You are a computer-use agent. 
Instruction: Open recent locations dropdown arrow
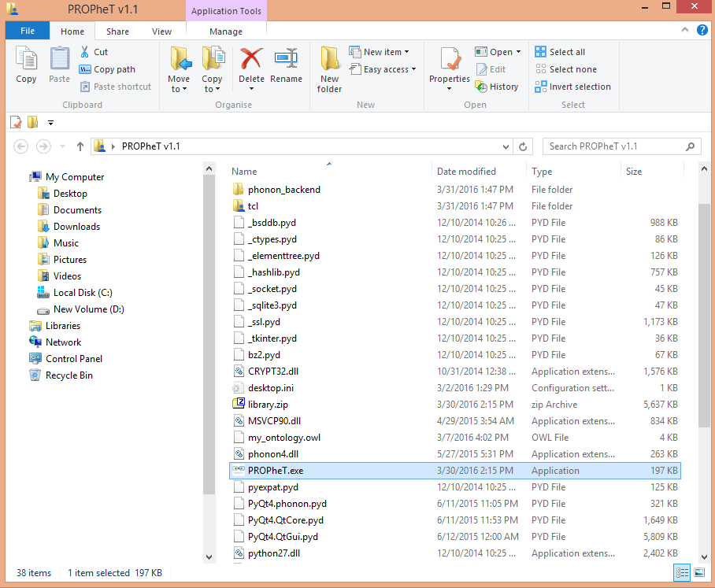click(62, 146)
